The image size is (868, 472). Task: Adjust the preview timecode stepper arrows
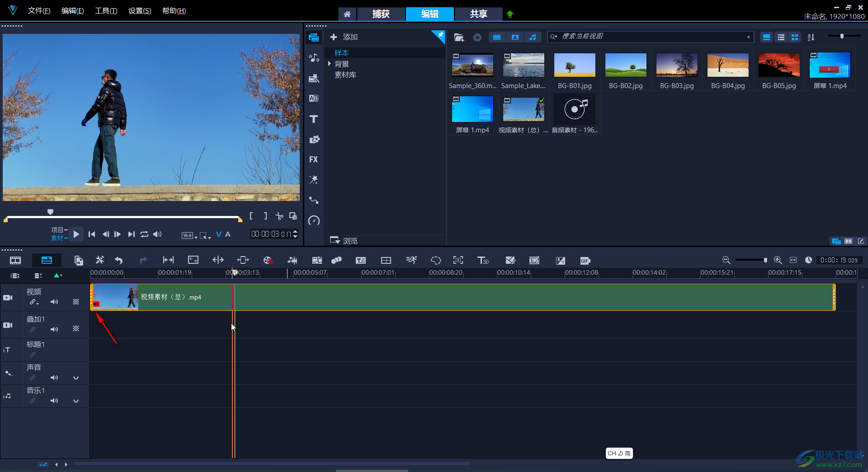pyautogui.click(x=295, y=234)
